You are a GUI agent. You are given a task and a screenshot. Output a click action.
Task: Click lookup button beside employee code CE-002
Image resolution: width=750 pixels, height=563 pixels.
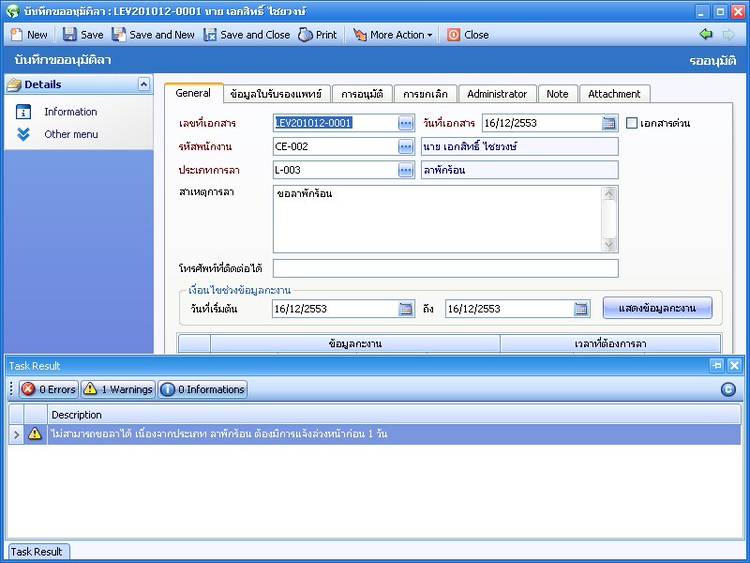pos(405,146)
